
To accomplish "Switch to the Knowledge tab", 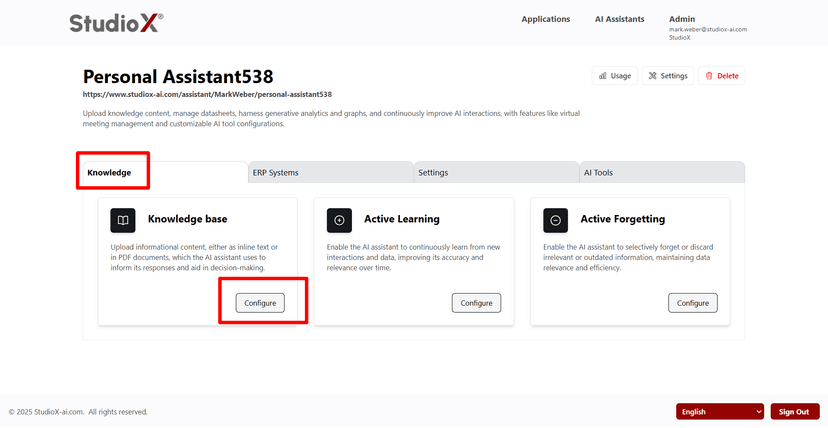I will 165,173.
